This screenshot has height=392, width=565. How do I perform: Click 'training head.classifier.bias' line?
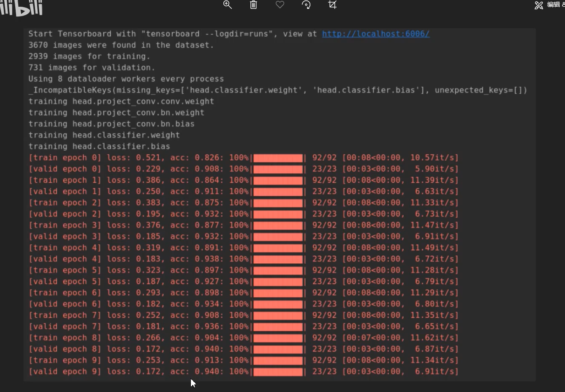point(99,146)
